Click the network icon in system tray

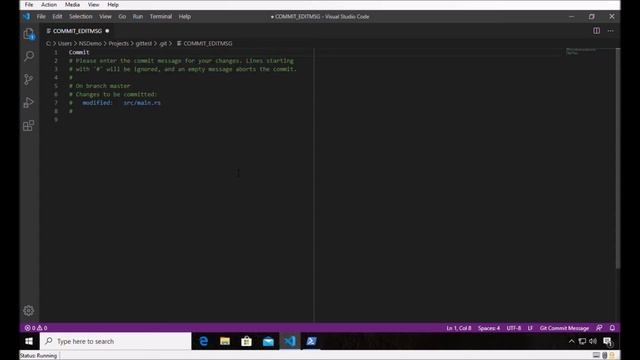coord(582,342)
